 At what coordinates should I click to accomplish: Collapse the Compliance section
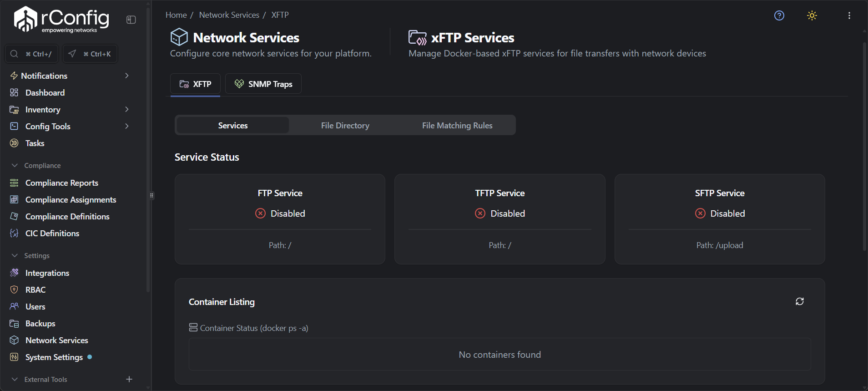coord(15,165)
